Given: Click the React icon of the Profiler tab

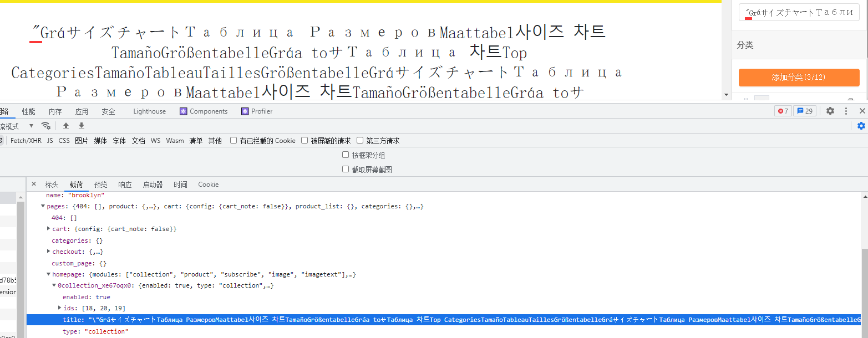Looking at the screenshot, I should pos(245,111).
